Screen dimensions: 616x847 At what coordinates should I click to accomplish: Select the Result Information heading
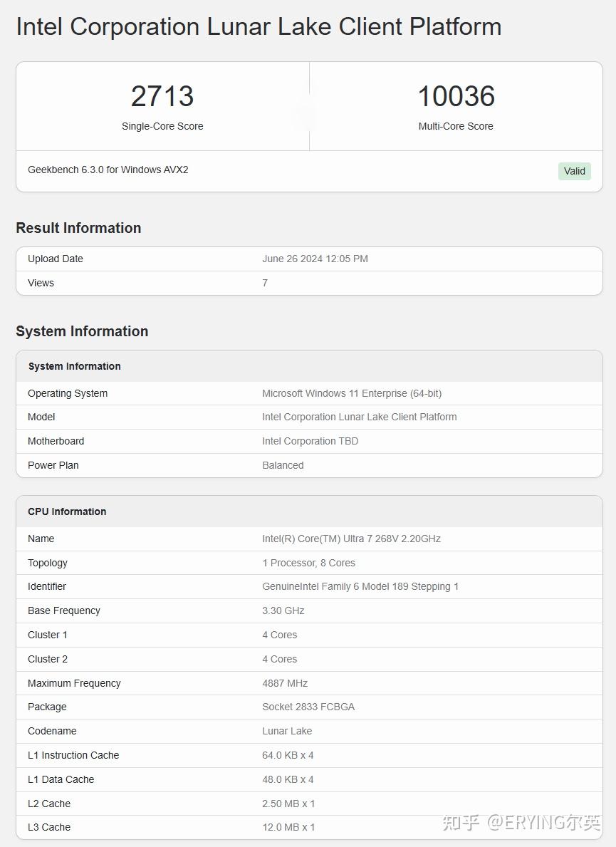tap(78, 228)
